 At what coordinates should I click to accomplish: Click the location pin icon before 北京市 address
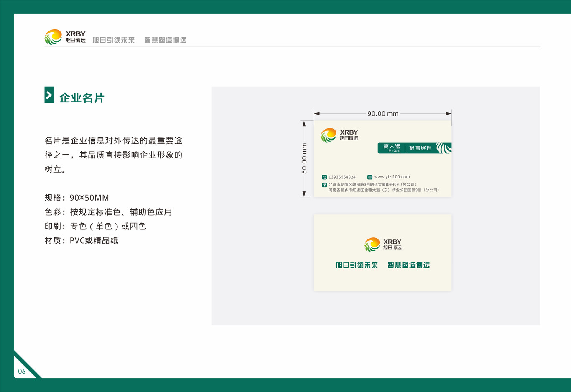[x=324, y=185]
